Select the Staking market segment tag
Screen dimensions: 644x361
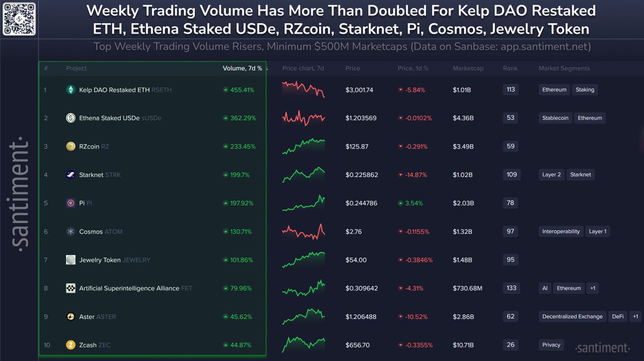pos(585,90)
